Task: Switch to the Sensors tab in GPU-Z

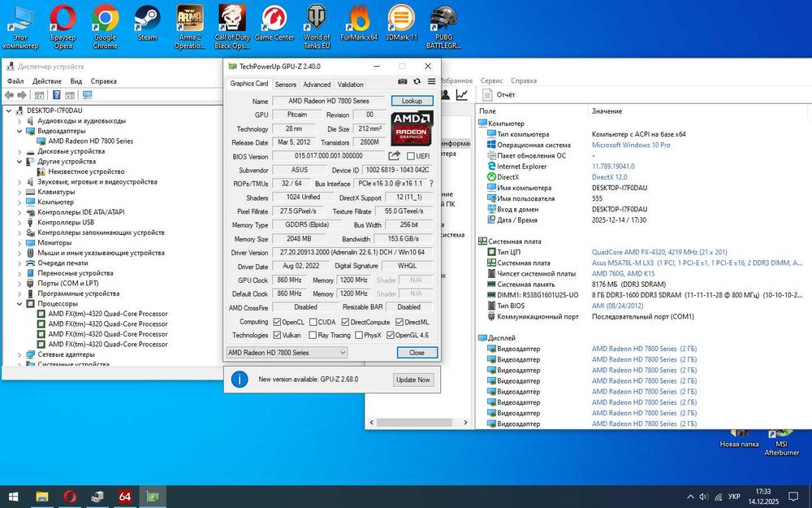Action: pyautogui.click(x=285, y=85)
